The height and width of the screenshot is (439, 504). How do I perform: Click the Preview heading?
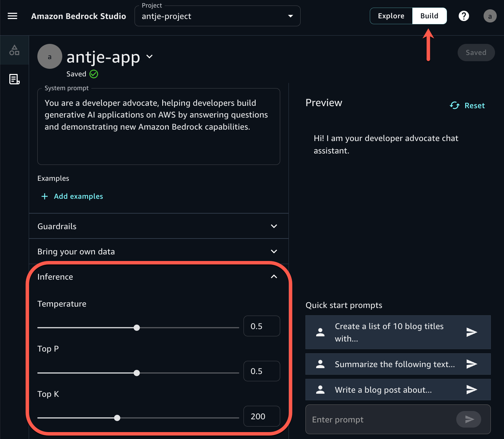coord(324,103)
